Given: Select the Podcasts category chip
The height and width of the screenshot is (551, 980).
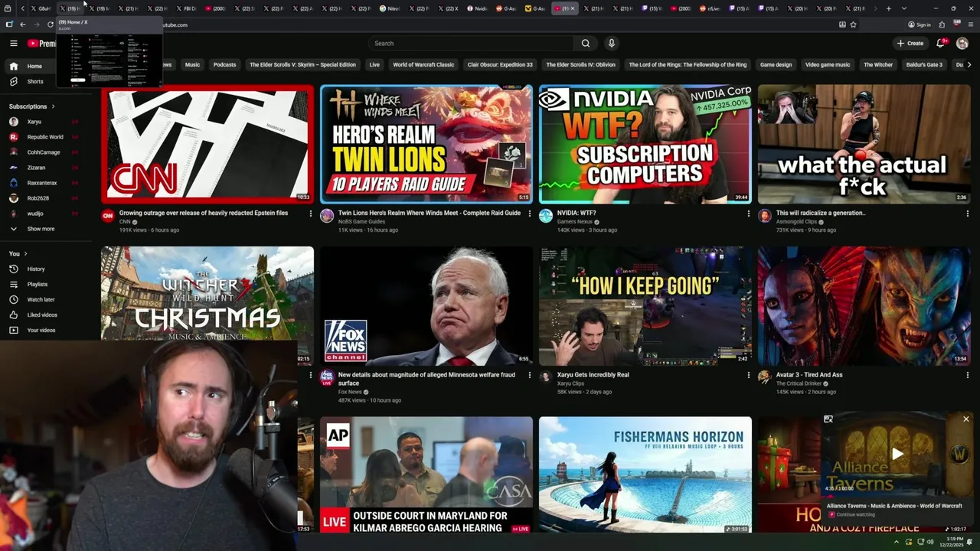Looking at the screenshot, I should pos(224,65).
